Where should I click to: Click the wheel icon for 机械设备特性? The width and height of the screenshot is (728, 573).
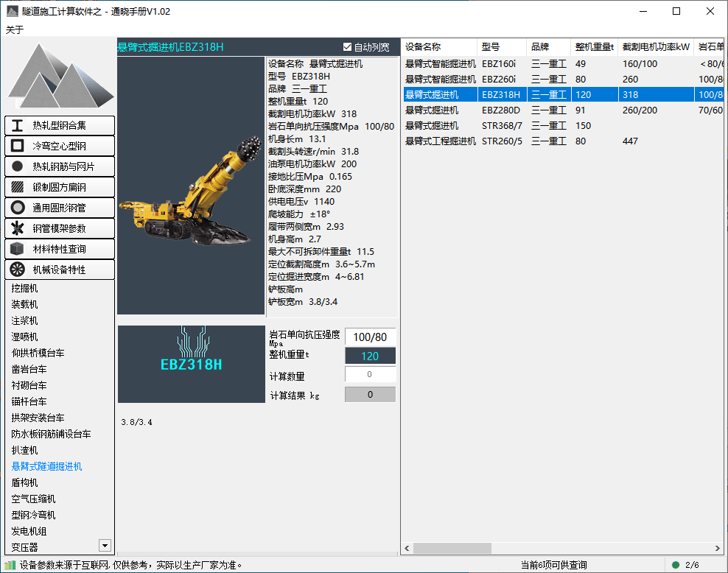(x=17, y=270)
